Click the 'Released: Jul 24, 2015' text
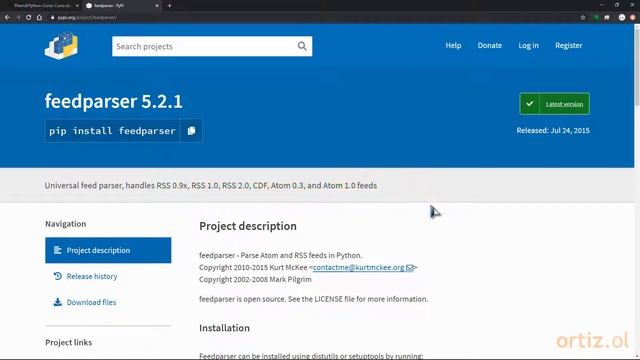The height and width of the screenshot is (360, 640). (x=553, y=131)
